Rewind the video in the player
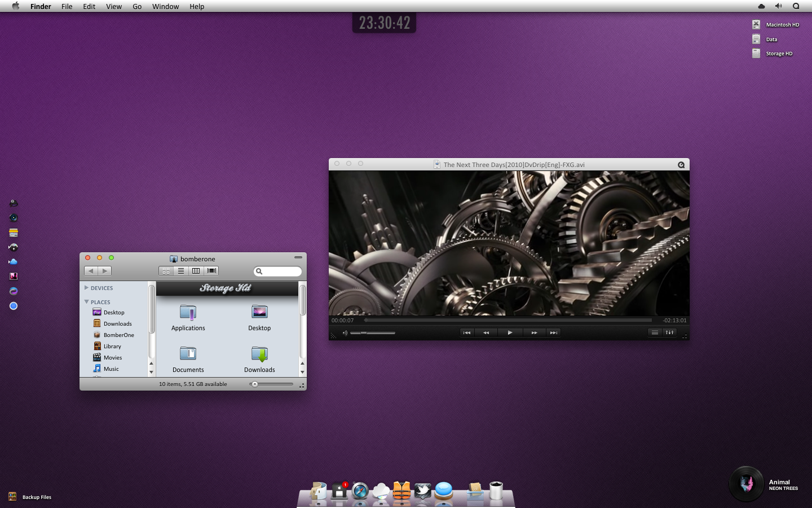Viewport: 812px width, 508px height. click(486, 332)
